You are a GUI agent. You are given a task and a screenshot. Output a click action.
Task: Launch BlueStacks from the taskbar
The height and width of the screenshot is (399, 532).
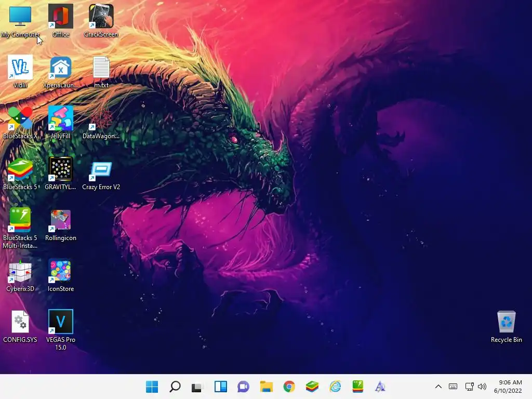coord(312,387)
